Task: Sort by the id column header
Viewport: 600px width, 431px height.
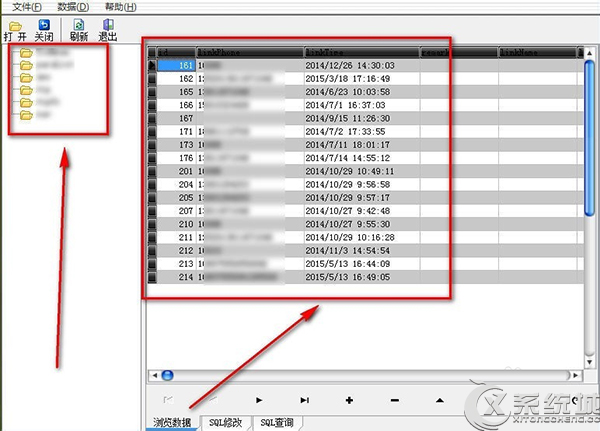Action: pos(176,52)
